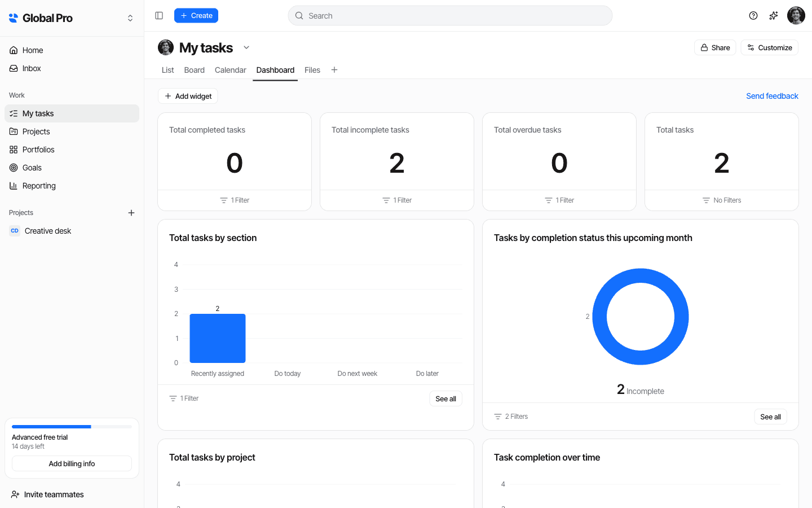The height and width of the screenshot is (508, 812).
Task: Open the Customize button
Action: click(770, 47)
